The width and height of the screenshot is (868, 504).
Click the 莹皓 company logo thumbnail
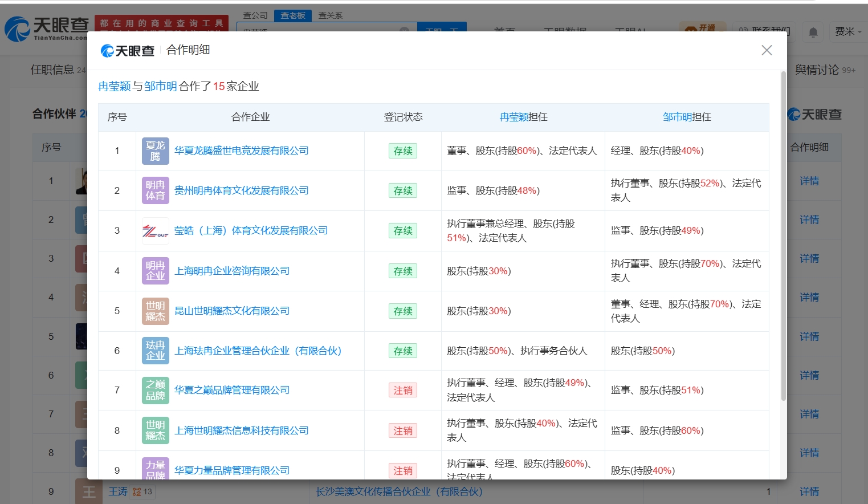point(156,231)
